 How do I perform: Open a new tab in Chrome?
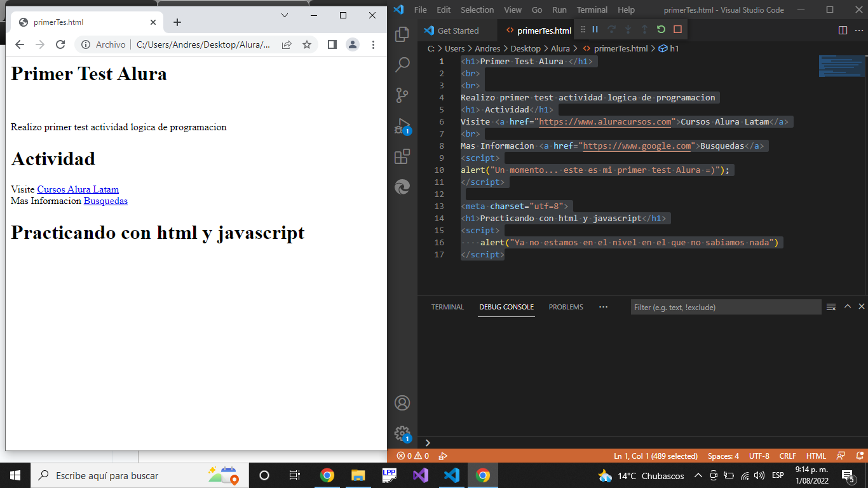click(177, 22)
